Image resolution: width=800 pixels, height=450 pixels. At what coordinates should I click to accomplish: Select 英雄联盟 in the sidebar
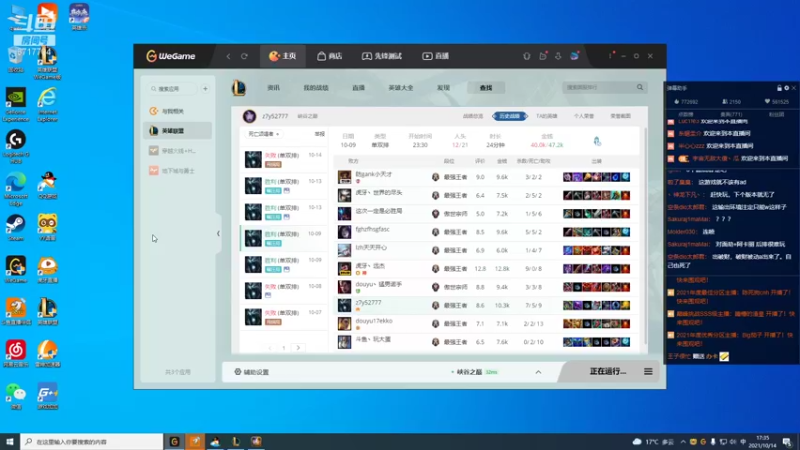point(178,131)
